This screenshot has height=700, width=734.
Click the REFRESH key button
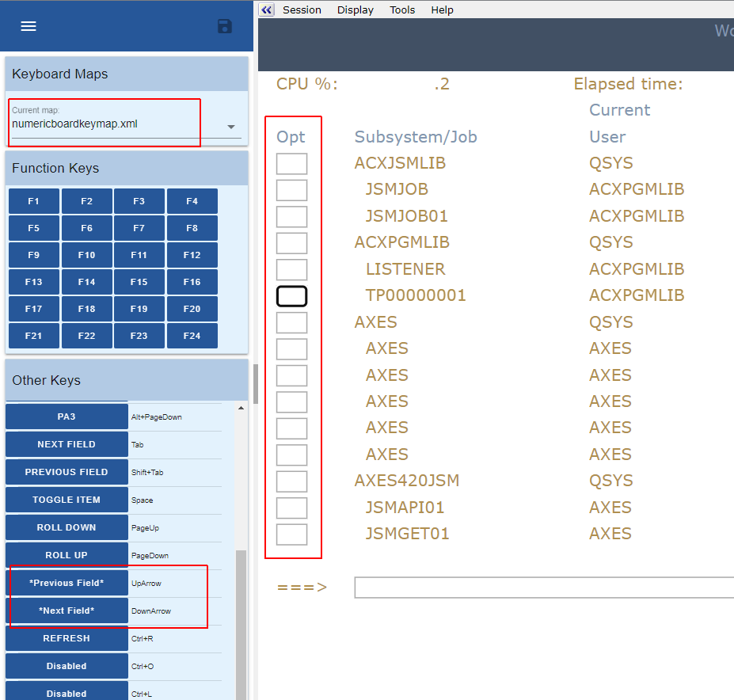tap(67, 638)
